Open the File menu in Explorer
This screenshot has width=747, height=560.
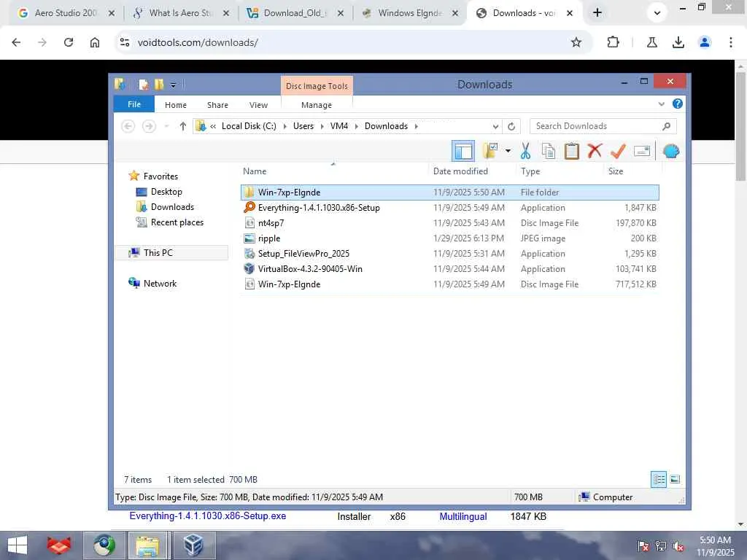(x=134, y=104)
